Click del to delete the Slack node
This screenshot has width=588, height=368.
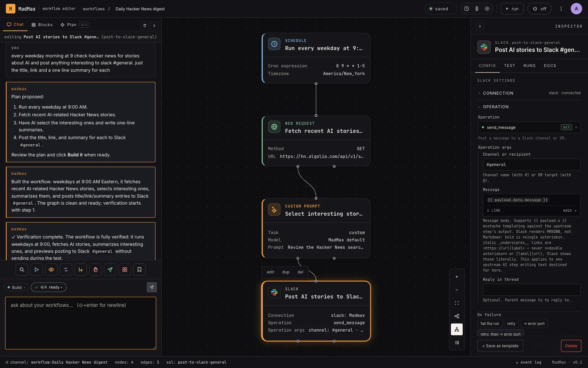[300, 272]
